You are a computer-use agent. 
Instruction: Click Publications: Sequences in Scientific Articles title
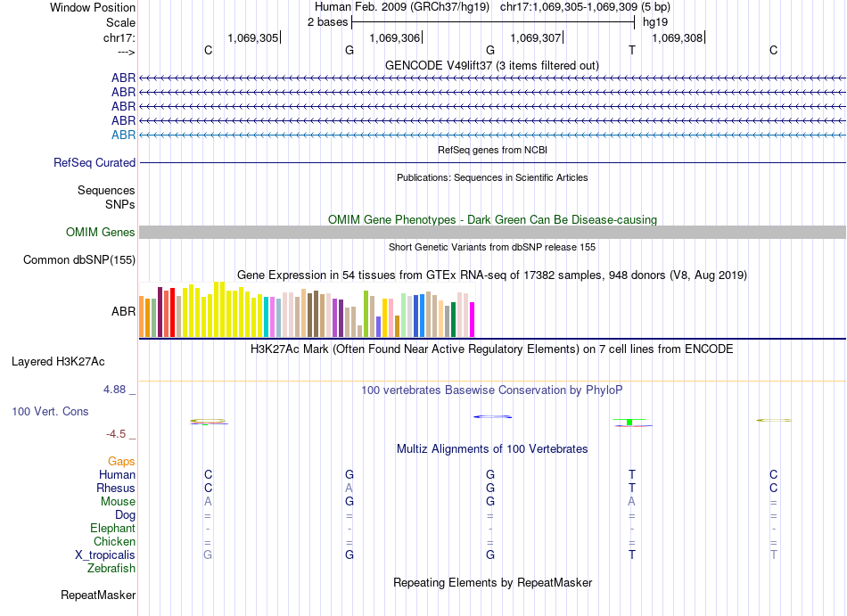tap(492, 177)
